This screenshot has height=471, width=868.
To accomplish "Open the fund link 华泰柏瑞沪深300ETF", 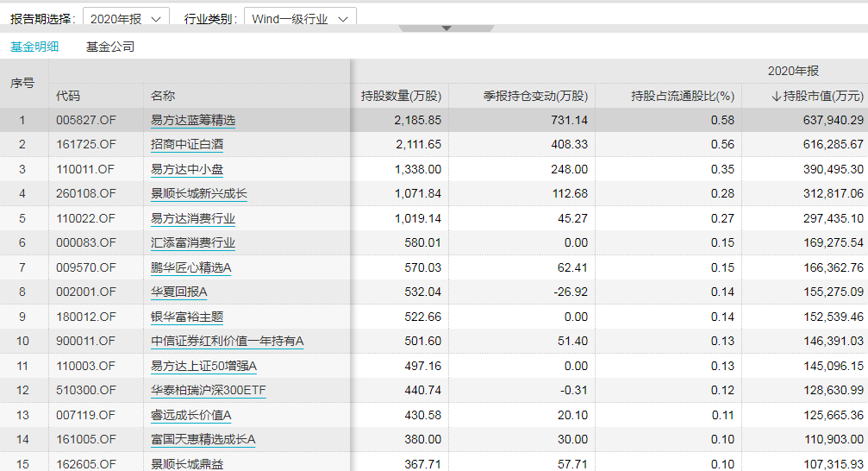I will tap(208, 391).
